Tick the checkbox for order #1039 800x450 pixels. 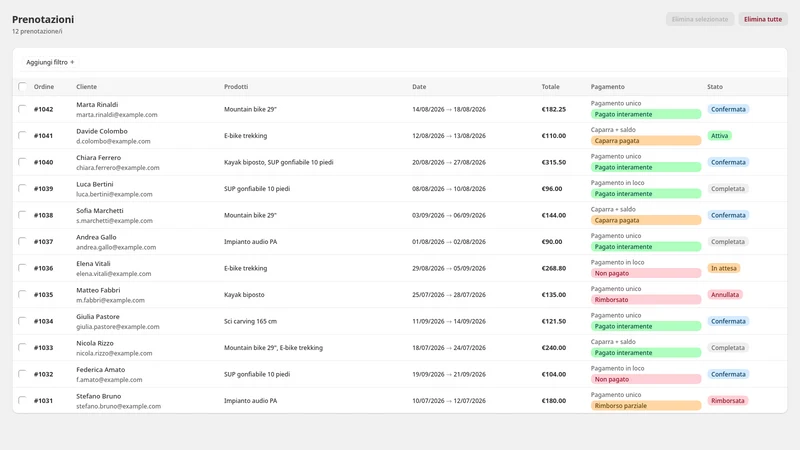pyautogui.click(x=22, y=188)
